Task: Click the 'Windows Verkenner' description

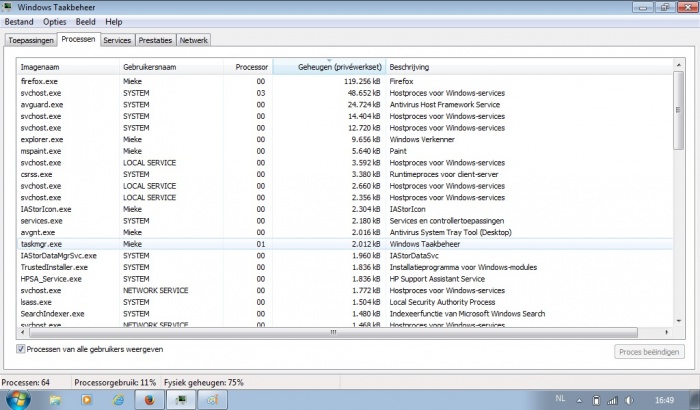Action: (x=422, y=139)
